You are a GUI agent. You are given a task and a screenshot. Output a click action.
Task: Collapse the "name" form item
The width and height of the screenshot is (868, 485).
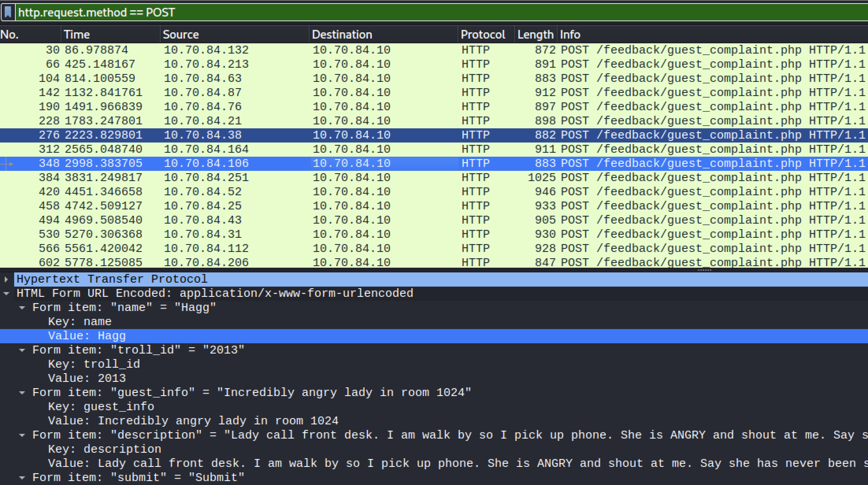(22, 307)
